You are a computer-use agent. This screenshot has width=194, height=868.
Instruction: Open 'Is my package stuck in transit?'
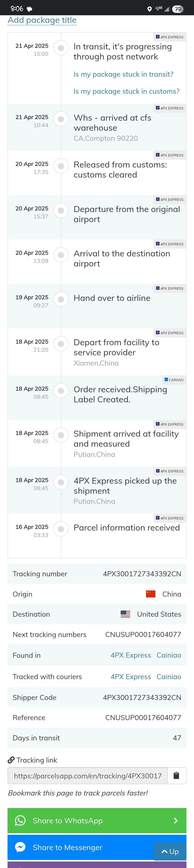(x=123, y=75)
